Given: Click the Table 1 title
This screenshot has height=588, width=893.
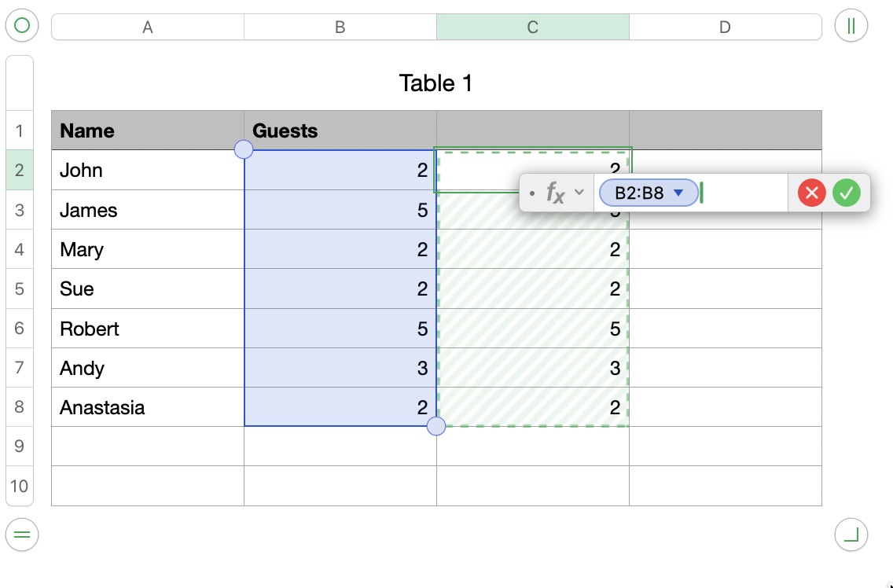Looking at the screenshot, I should (435, 83).
